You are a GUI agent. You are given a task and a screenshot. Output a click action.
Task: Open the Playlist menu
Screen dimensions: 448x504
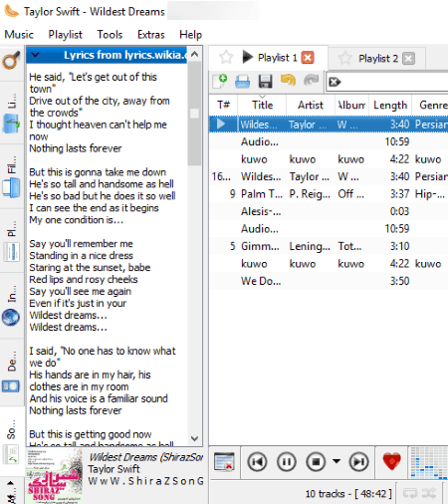click(x=66, y=35)
